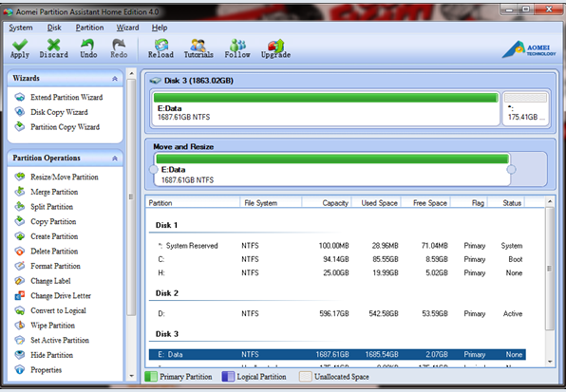Sort by Capacity column header

point(327,203)
